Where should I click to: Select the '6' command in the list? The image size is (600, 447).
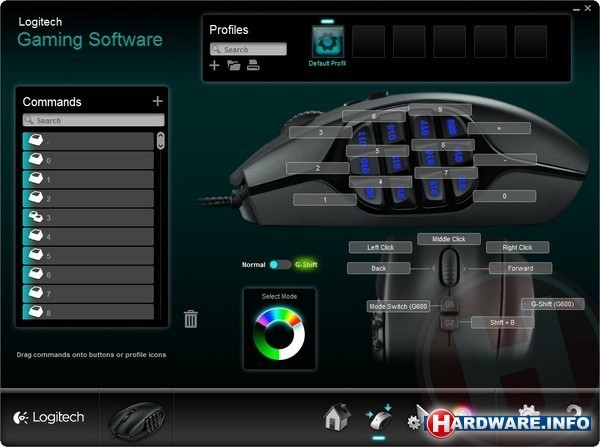pos(88,275)
